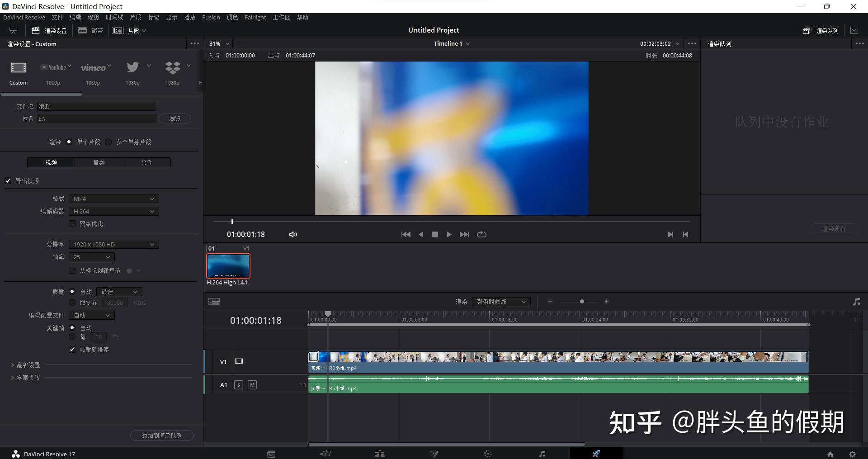Open the Fusion page
Image resolution: width=868 pixels, height=459 pixels.
coord(434,454)
